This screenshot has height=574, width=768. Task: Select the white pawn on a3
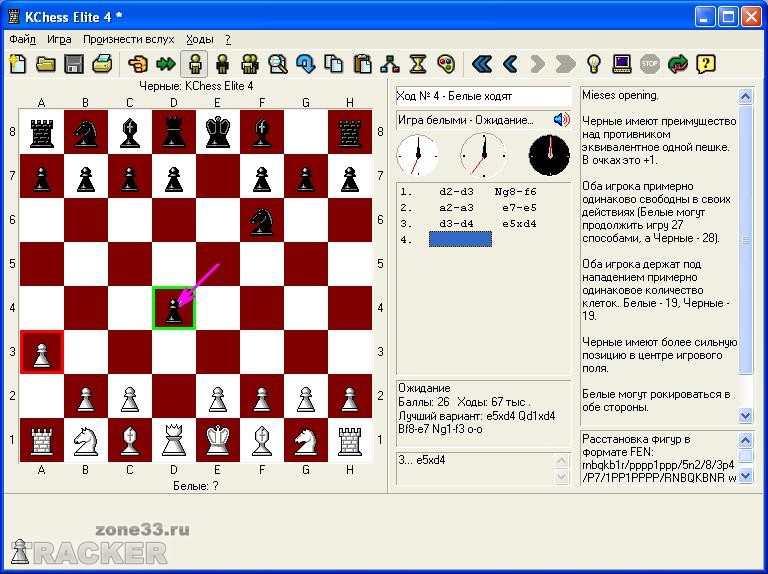click(x=42, y=352)
